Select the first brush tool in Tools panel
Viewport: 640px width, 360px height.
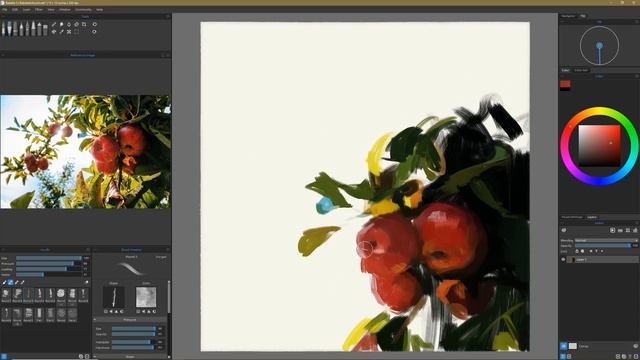pyautogui.click(x=3, y=28)
